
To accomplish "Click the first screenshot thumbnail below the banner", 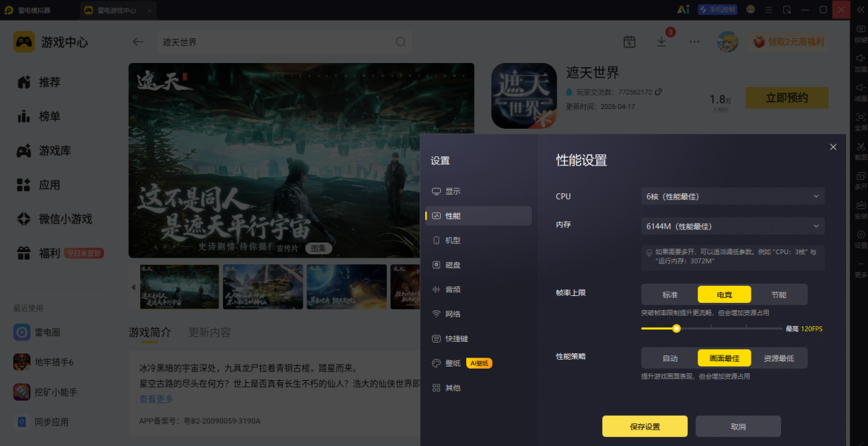I will point(179,286).
